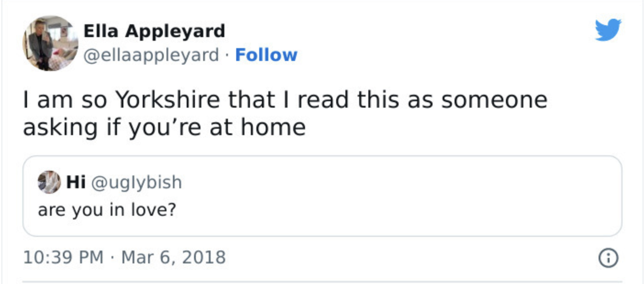Click the Mar 6, 2018 date

[173, 257]
